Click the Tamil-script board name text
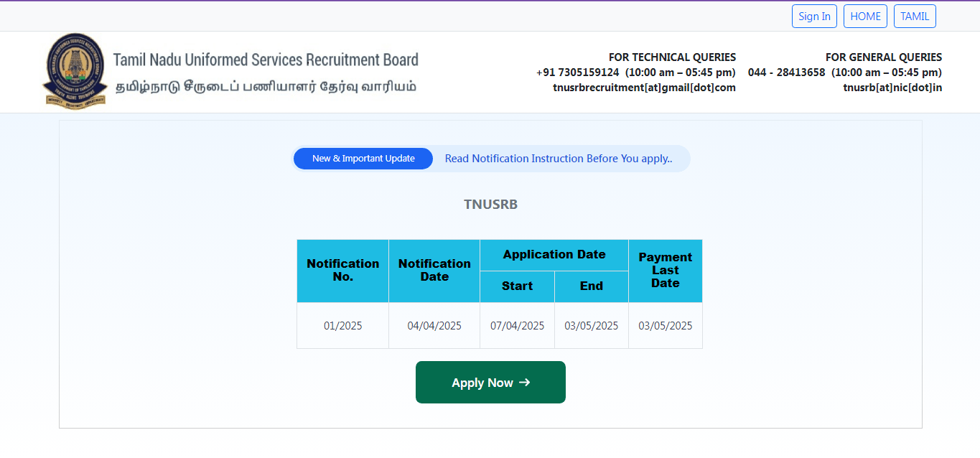 click(266, 87)
